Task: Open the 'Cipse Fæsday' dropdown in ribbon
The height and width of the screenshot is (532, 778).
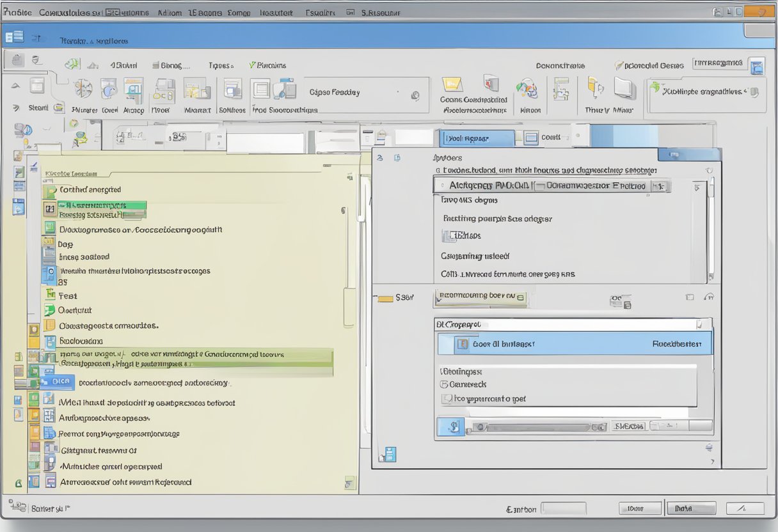Action: 415,96
